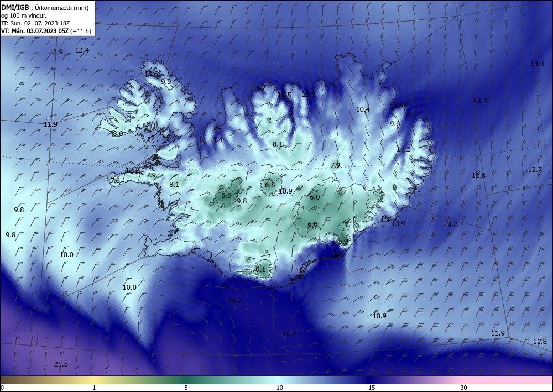Click the 8.6 value label
This screenshot has height=392, width=553.
click(118, 134)
